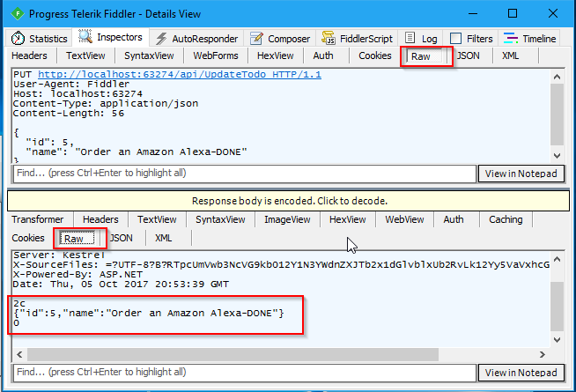Select the response Cookies tab
Screen dimensions: 576x392
pyautogui.click(x=28, y=238)
